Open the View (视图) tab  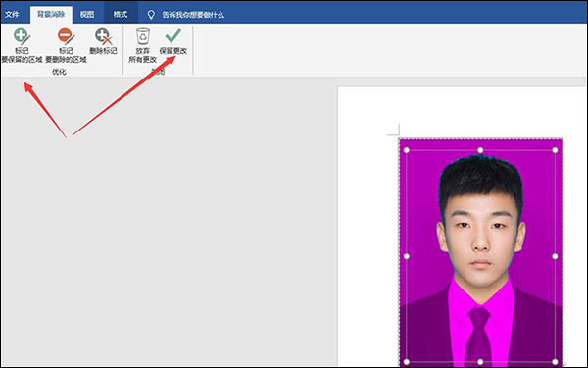[x=87, y=15]
